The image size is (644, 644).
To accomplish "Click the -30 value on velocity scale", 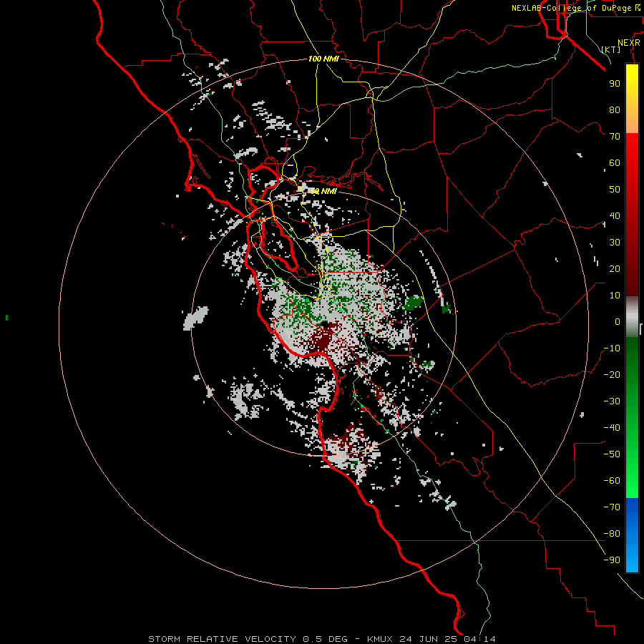I will (x=612, y=401).
